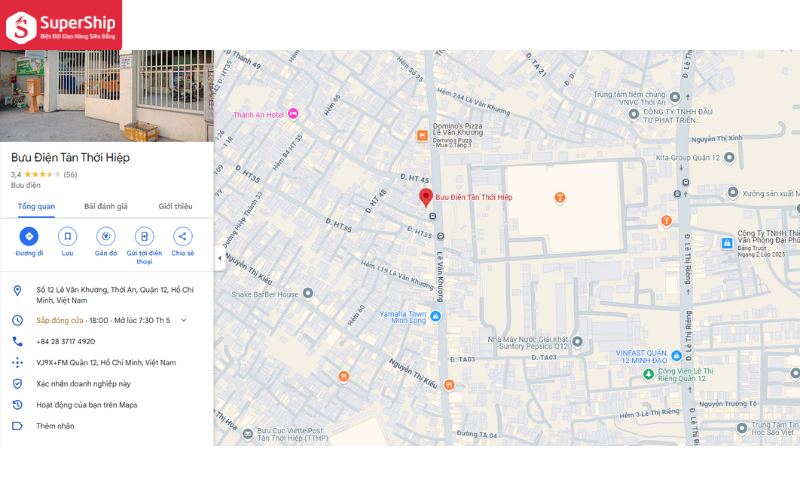
Task: Click the add label tag icon
Action: tap(17, 426)
